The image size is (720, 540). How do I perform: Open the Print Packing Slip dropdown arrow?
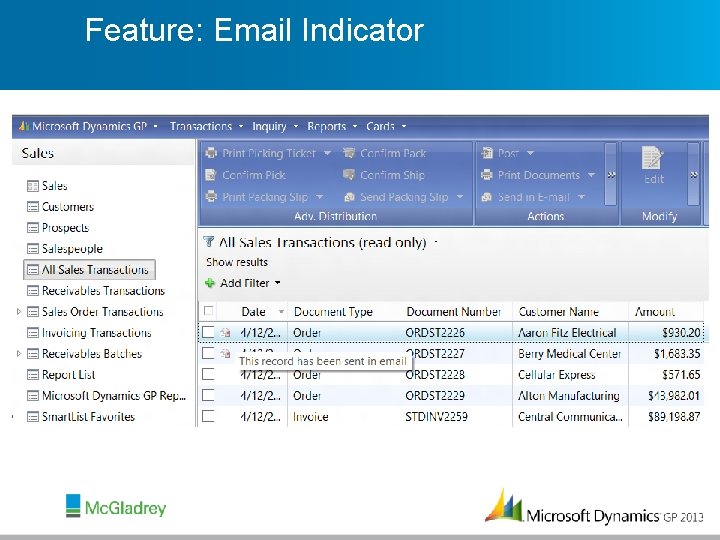tap(320, 197)
